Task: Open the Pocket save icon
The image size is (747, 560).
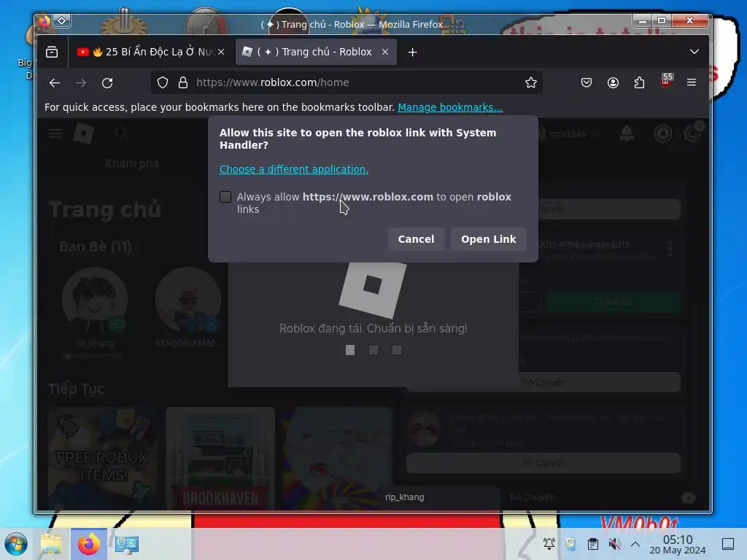Action: [x=587, y=82]
